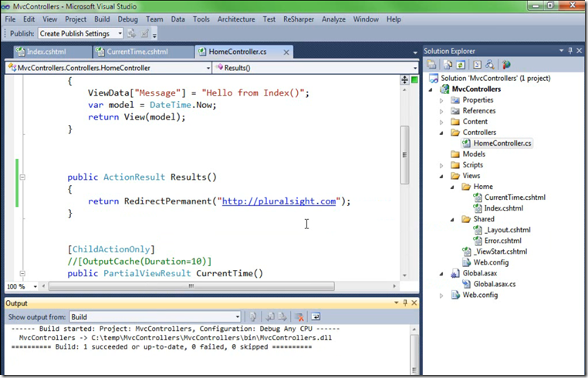Viewport: 588px width, 378px height.
Task: Select Global.asax.cs in Solution Explorer
Action: coord(495,284)
